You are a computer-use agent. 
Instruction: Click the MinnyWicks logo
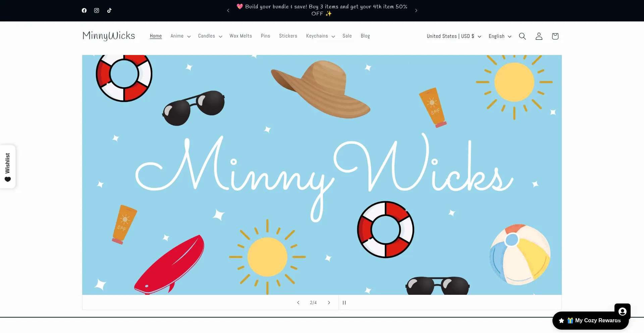click(109, 36)
